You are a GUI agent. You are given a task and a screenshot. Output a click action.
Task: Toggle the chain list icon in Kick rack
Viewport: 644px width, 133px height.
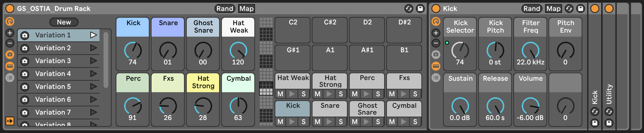point(436,78)
